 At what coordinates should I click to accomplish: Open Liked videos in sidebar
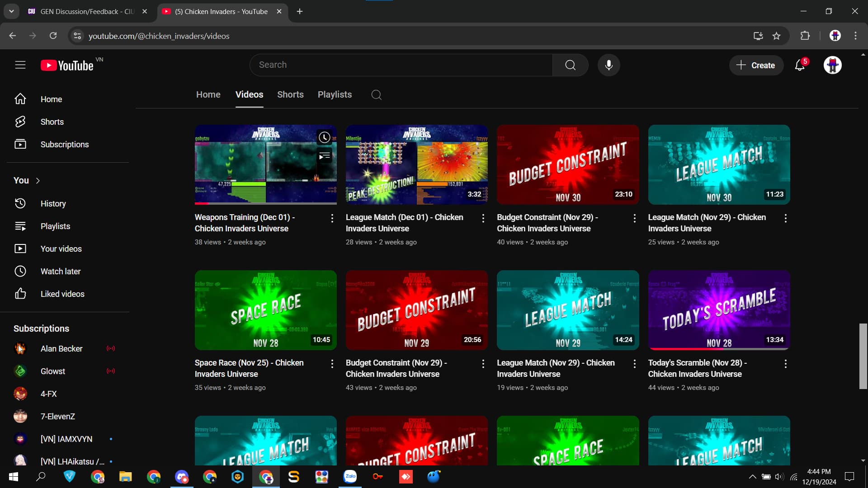[62, 294]
